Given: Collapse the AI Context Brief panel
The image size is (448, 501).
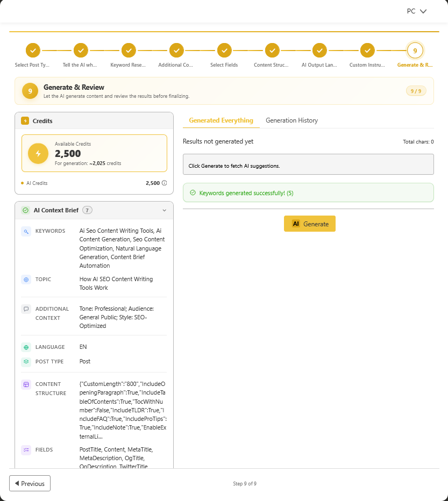Looking at the screenshot, I should tap(165, 210).
